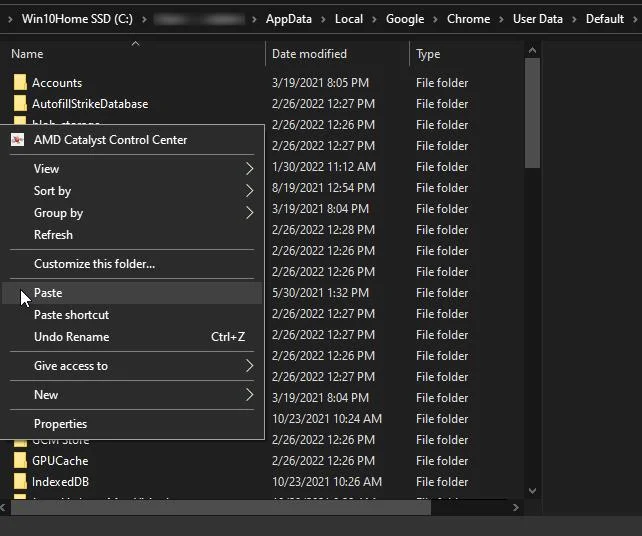The width and height of the screenshot is (642, 536).
Task: Click the horizontal scrollbar left arrow
Action: [x=3, y=508]
